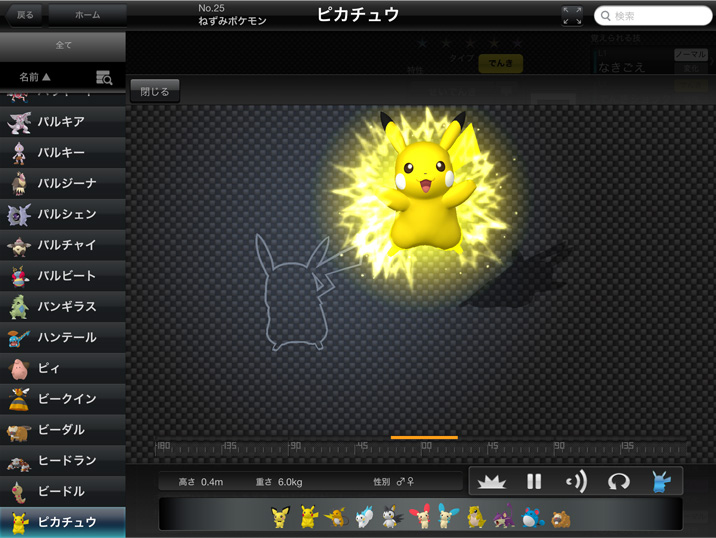Toggle the 名前 sort order arrow

[47, 77]
